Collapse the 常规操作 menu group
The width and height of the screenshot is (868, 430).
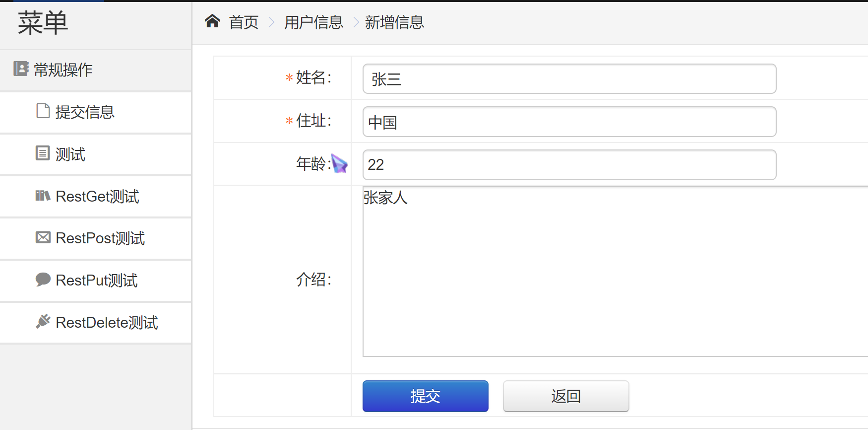[96, 70]
